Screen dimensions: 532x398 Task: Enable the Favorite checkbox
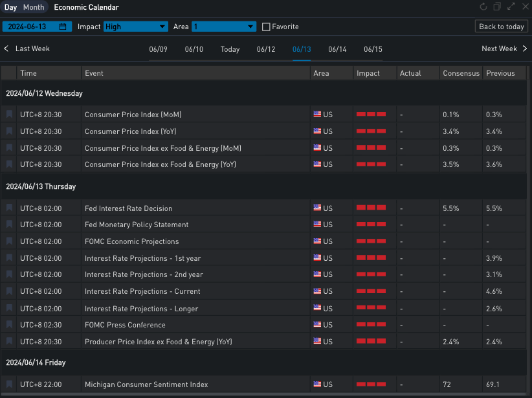[266, 27]
